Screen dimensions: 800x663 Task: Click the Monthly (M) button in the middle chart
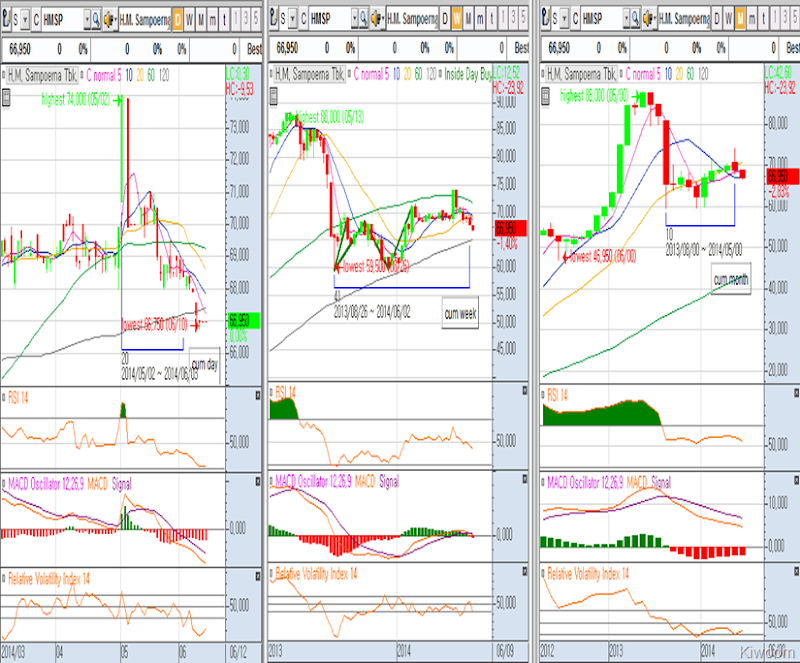click(468, 19)
